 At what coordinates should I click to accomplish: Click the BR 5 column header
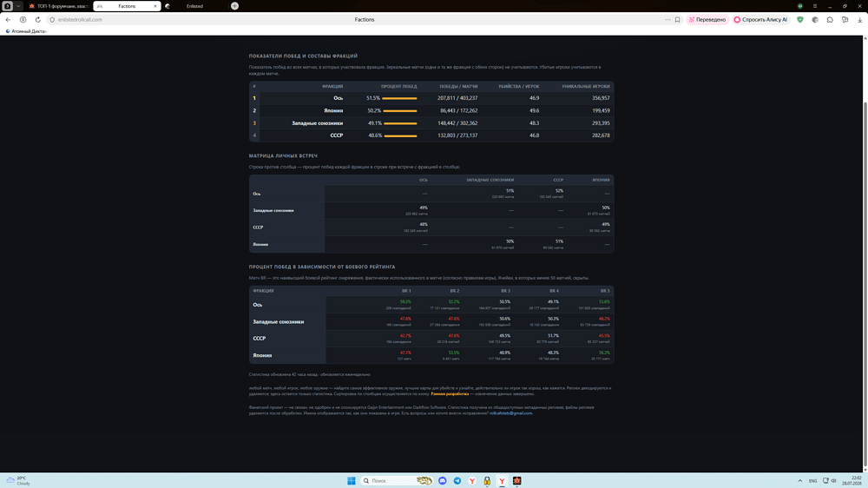604,291
